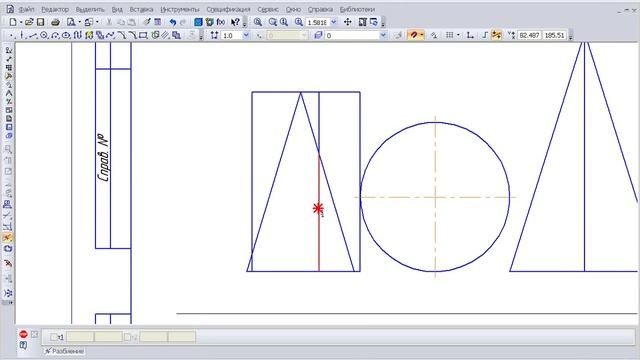The image size is (640, 360).
Task: Open the Окно menu
Action: pyautogui.click(x=293, y=9)
